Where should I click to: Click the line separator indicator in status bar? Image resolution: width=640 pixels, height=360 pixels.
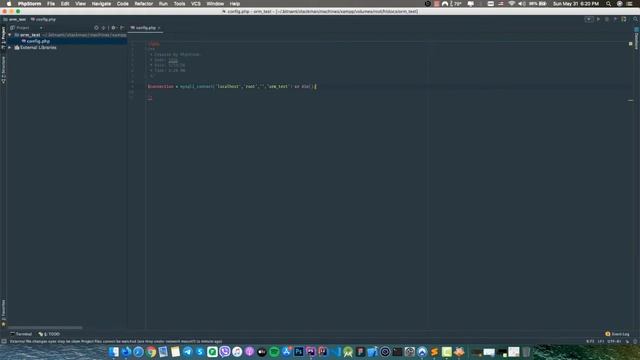(601, 341)
